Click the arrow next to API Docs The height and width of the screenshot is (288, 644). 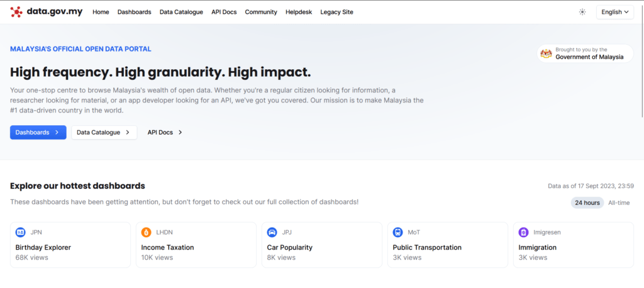180,133
